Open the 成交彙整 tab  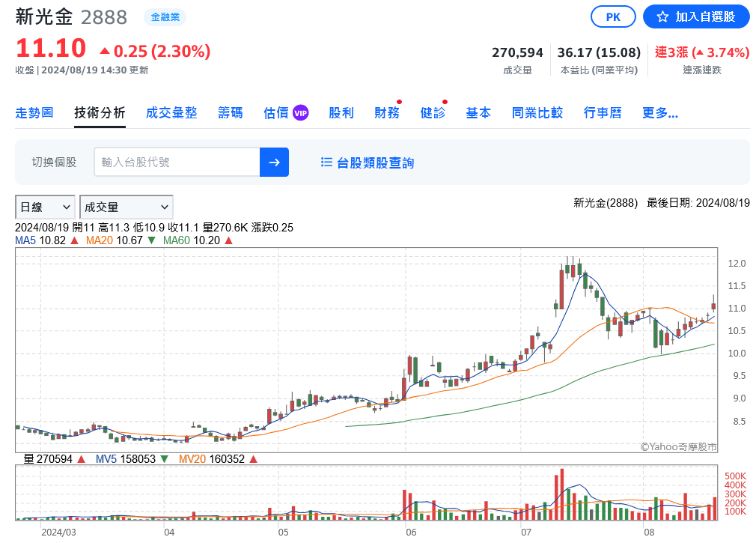click(171, 113)
